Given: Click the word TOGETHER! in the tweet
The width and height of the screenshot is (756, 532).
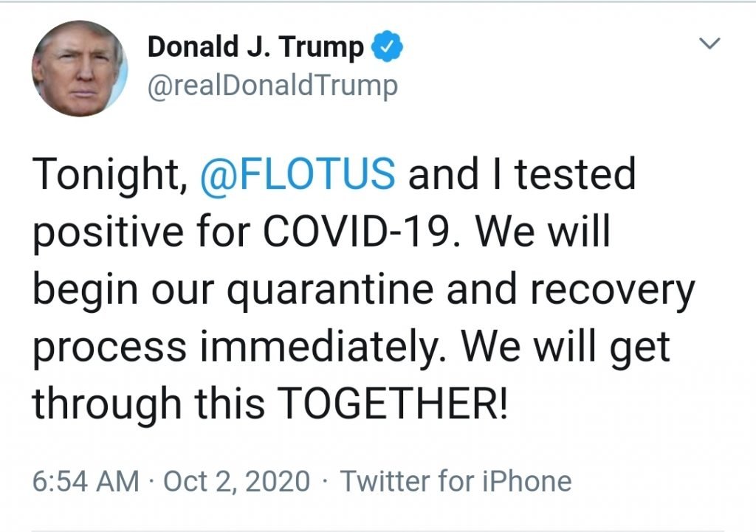Looking at the screenshot, I should pos(395,403).
